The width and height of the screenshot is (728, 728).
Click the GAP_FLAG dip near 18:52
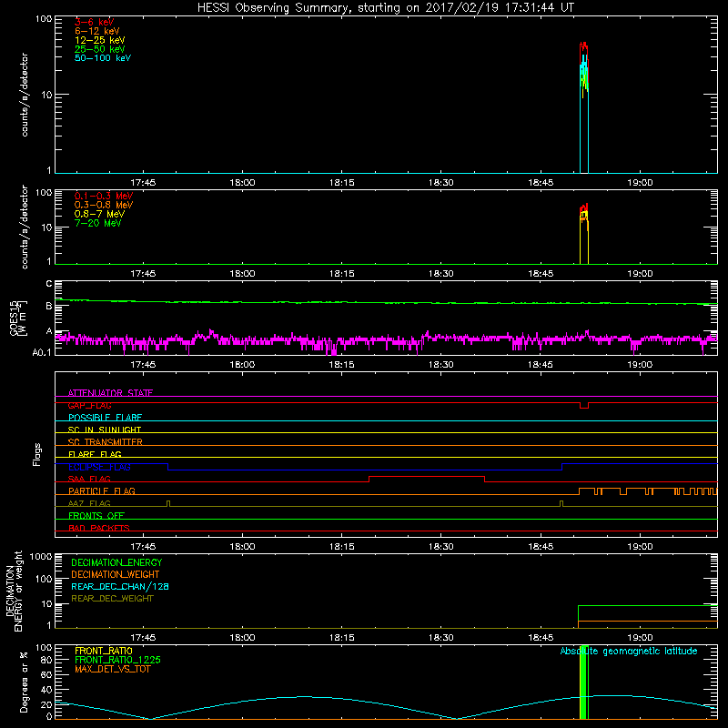(x=584, y=408)
